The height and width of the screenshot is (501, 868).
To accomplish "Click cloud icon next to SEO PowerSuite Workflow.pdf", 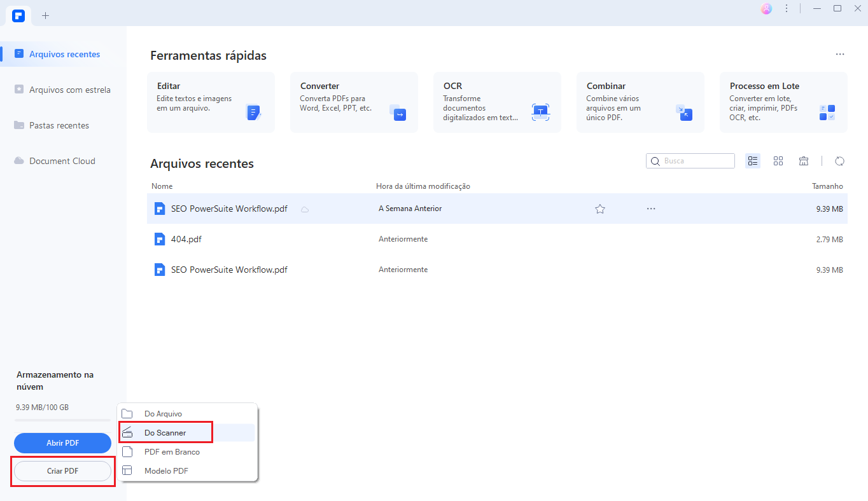I will click(305, 209).
